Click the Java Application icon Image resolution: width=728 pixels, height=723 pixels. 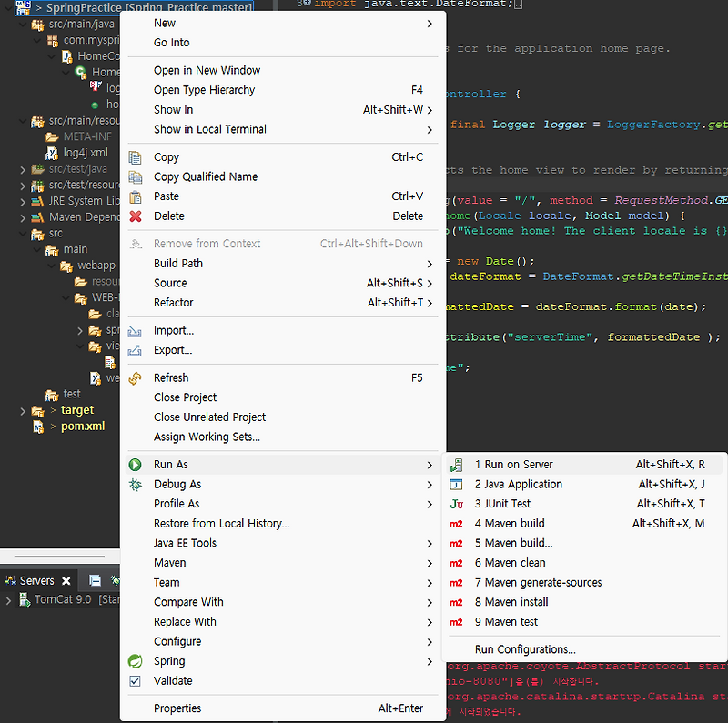[457, 485]
